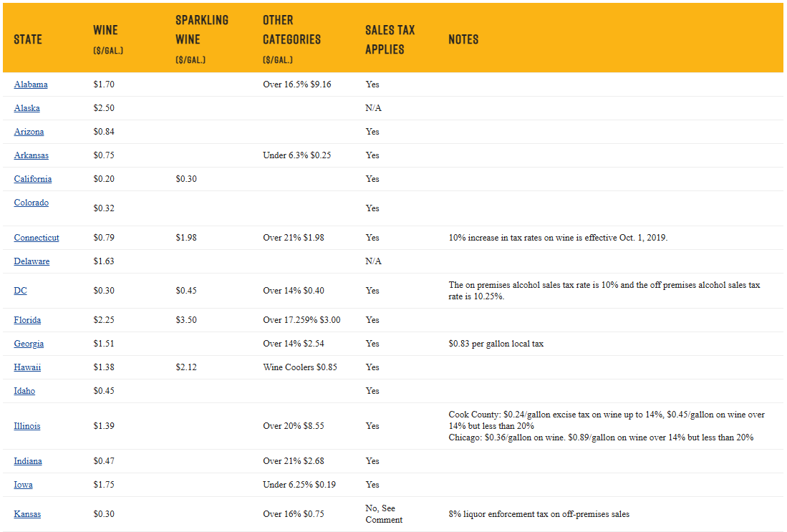
Task: Click the State column header
Action: tap(28, 39)
